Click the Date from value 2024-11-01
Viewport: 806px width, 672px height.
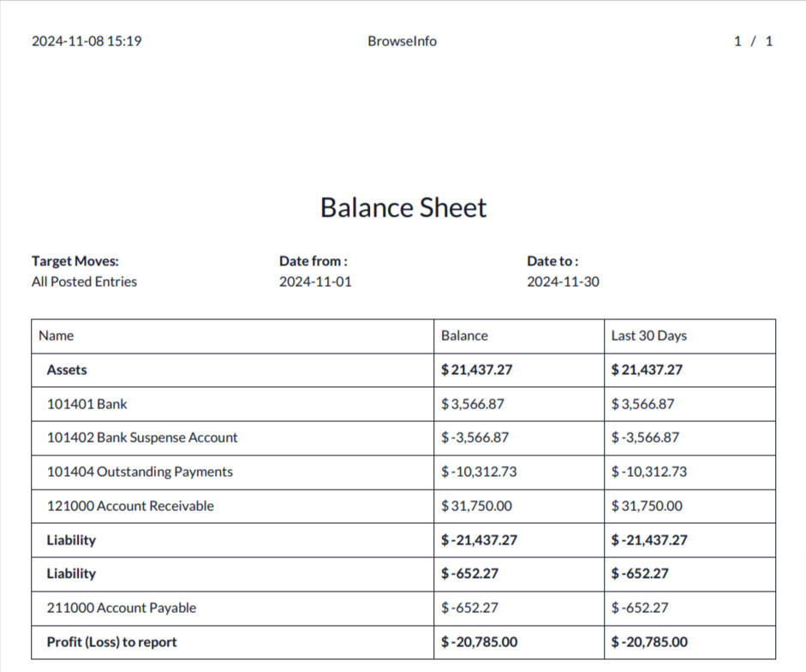315,282
